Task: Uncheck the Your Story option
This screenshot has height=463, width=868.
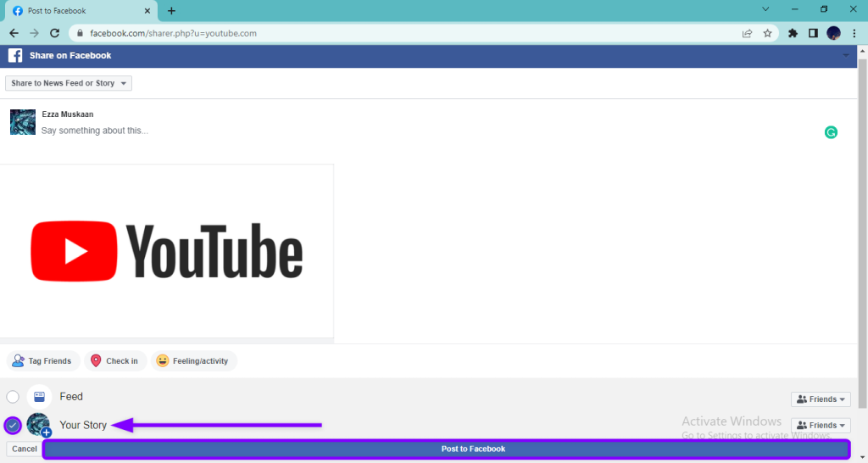Action: click(x=13, y=425)
